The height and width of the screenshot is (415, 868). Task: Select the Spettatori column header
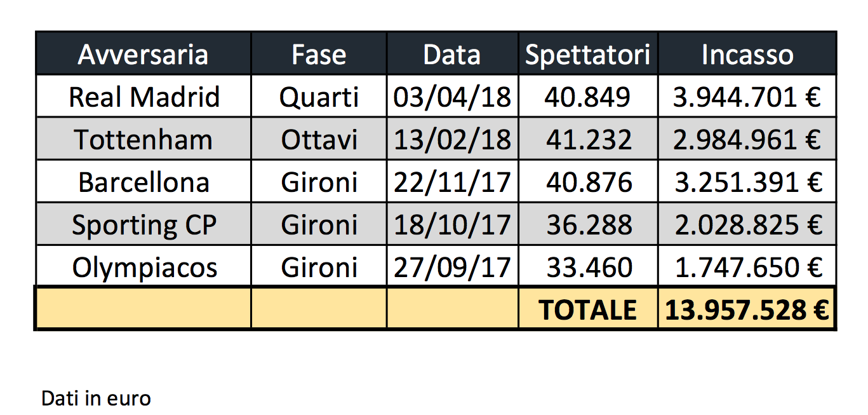pyautogui.click(x=588, y=55)
